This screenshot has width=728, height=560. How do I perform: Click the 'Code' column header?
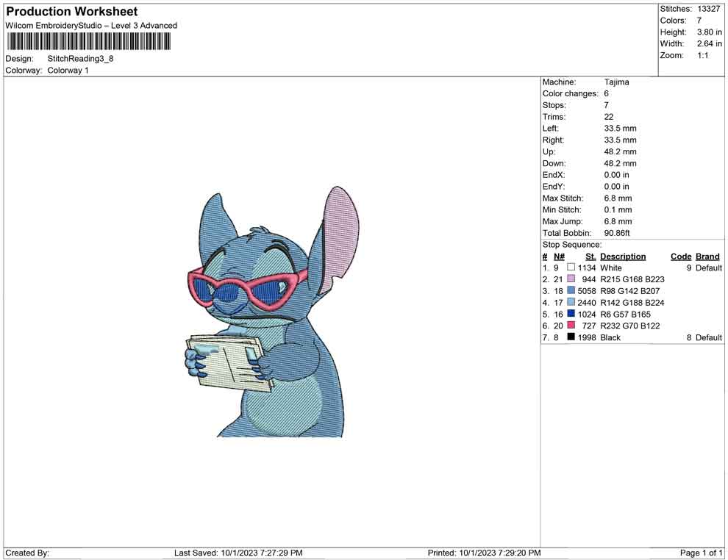click(x=681, y=256)
